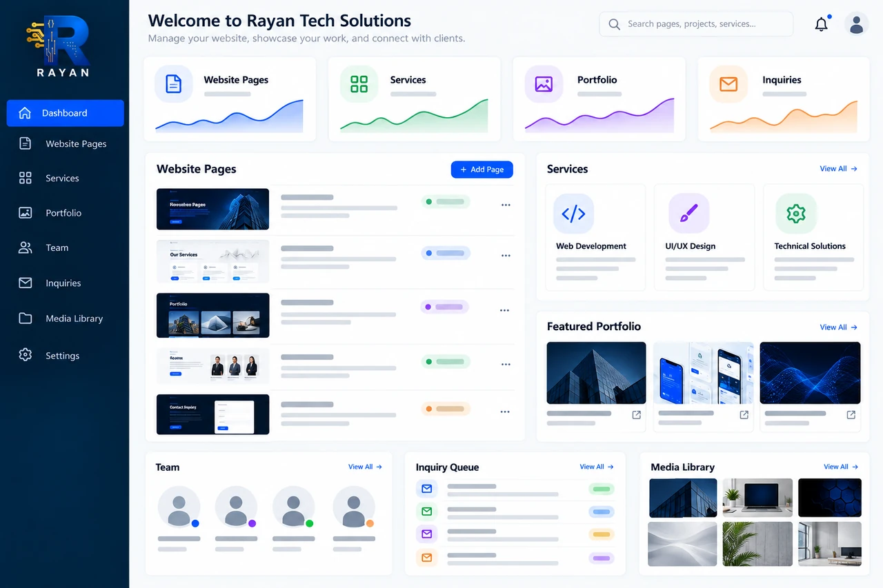Open the Contact Inquiry page thumbnail
The width and height of the screenshot is (883, 588).
(x=212, y=414)
